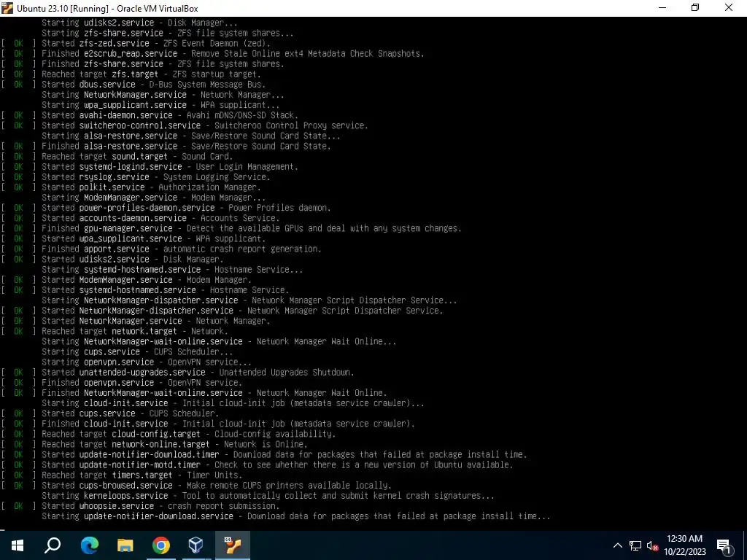Image resolution: width=747 pixels, height=560 pixels.
Task: Show hidden system tray icons
Action: pyautogui.click(x=617, y=545)
